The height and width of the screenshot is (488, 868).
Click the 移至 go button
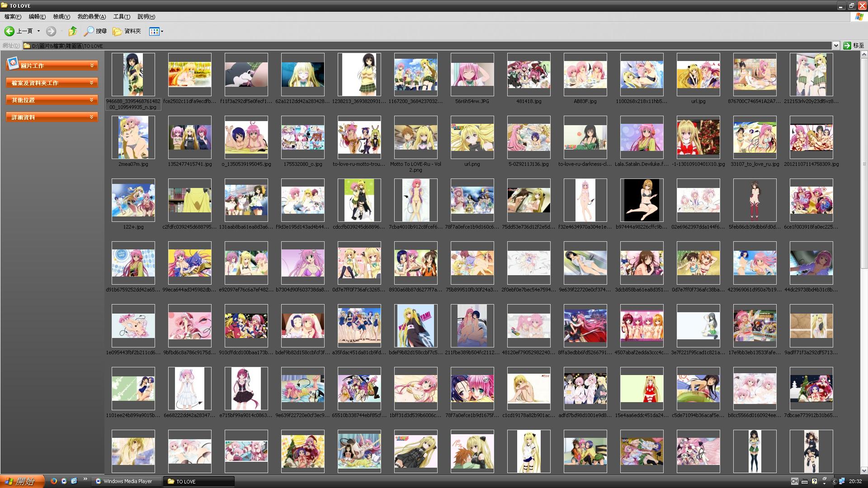point(854,46)
